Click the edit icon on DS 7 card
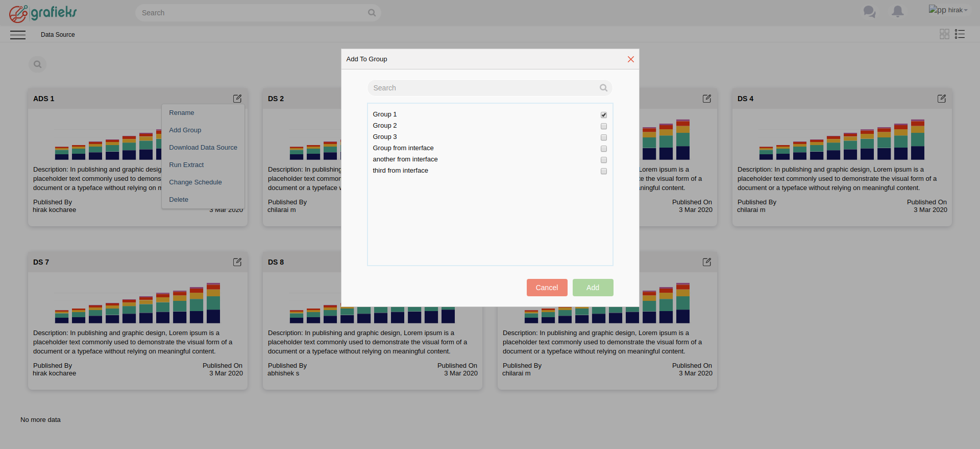980x449 pixels. pyautogui.click(x=237, y=262)
